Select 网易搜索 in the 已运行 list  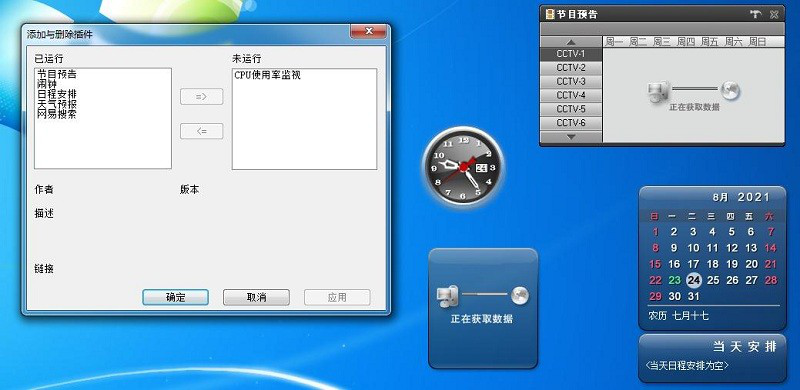(x=57, y=114)
